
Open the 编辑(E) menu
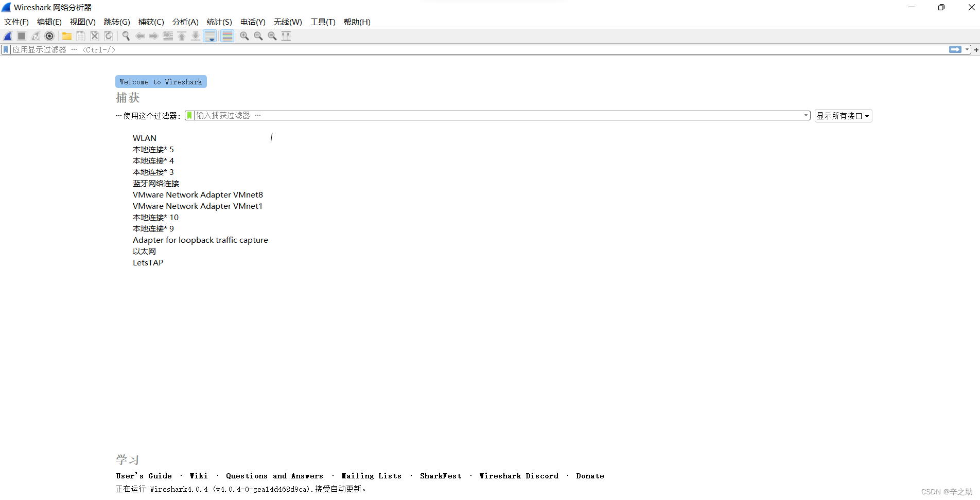49,22
